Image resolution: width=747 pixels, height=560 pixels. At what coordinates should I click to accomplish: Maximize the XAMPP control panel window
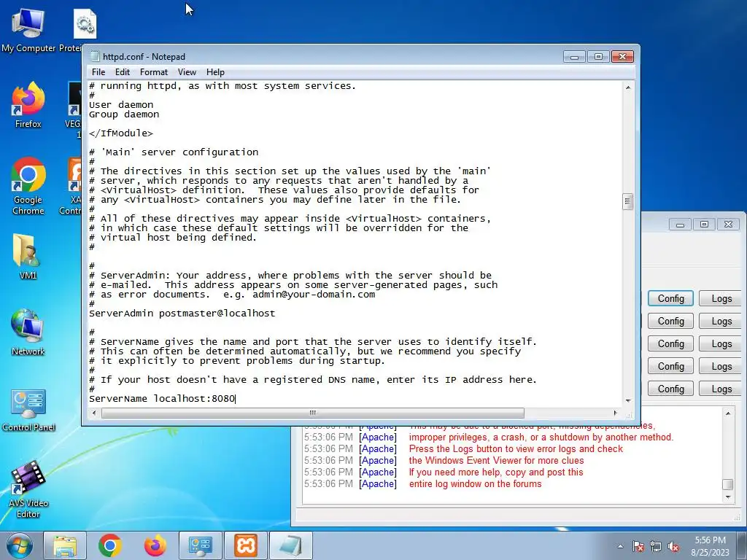click(704, 225)
